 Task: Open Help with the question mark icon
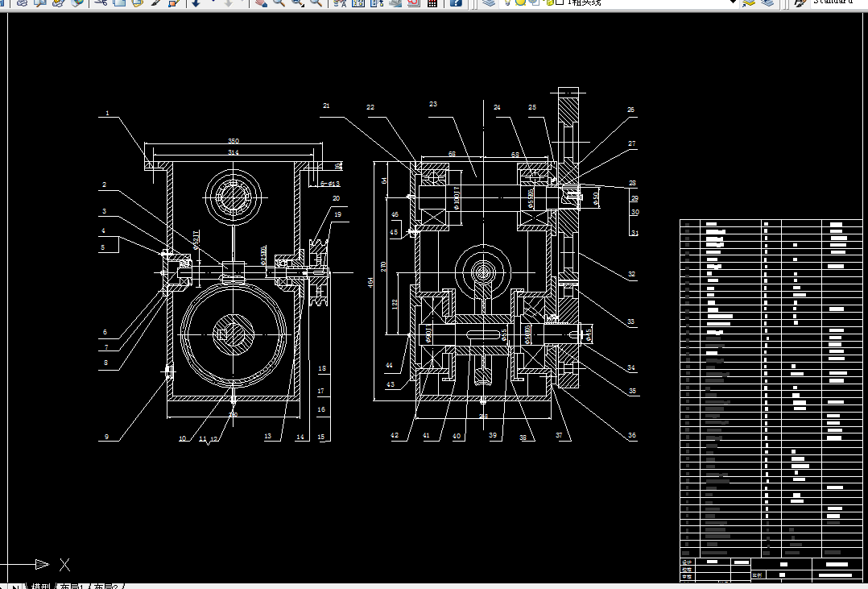coord(456,2)
